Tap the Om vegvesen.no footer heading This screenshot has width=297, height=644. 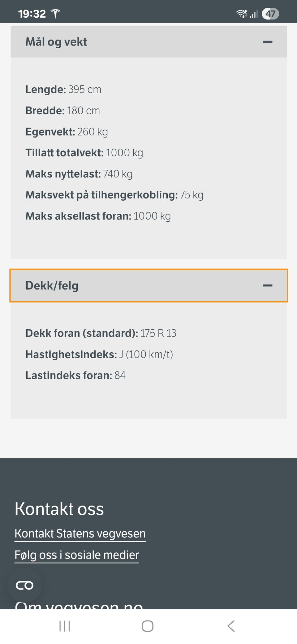pyautogui.click(x=79, y=605)
